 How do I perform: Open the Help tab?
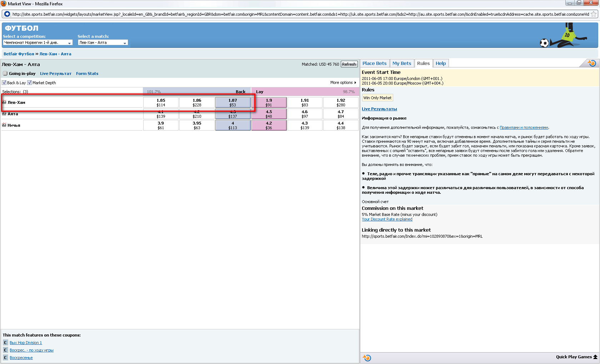click(441, 63)
